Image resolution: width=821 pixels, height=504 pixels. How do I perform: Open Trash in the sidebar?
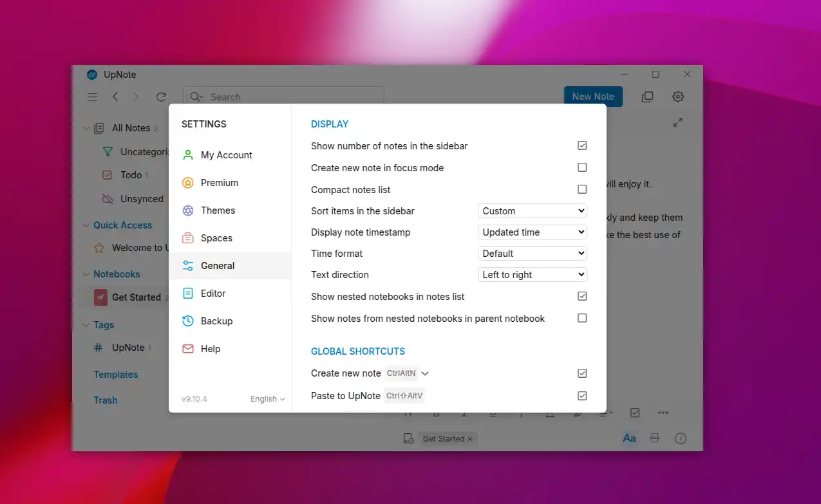(x=106, y=400)
